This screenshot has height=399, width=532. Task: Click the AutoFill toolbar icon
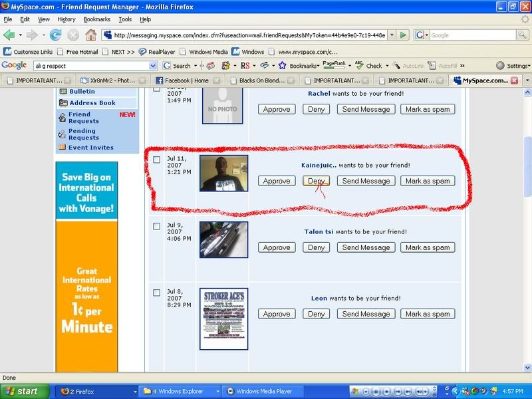click(442, 66)
